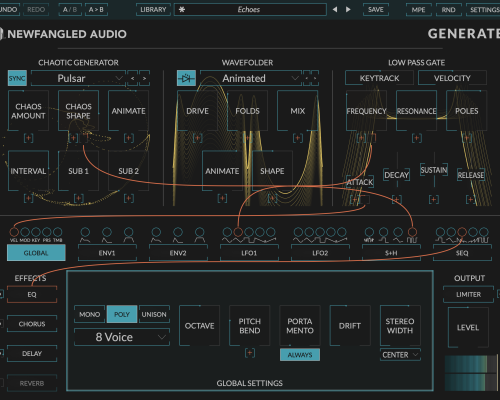Open the CENTER stereo width dropdown

point(400,355)
